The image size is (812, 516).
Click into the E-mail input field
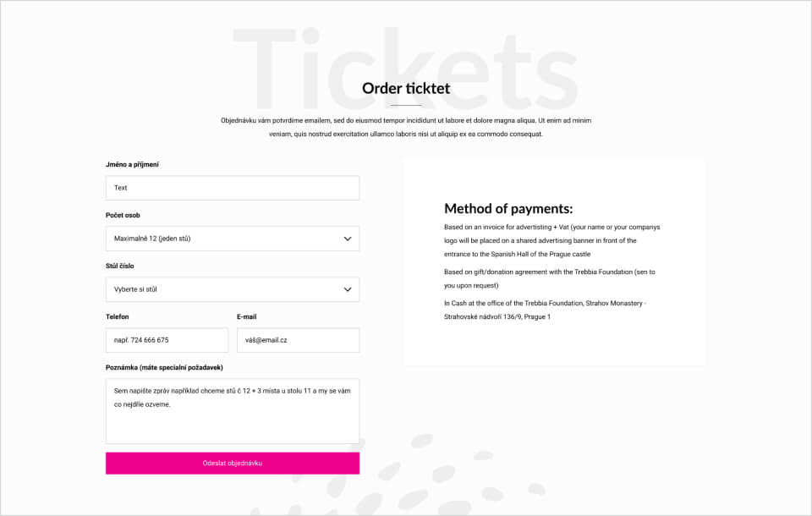click(x=299, y=340)
